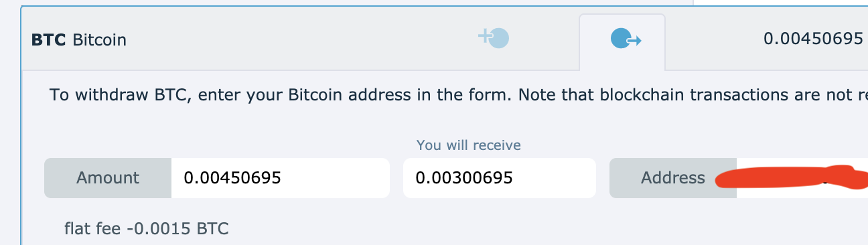Focus the Bitcoin Address input field
Screen dimensions: 868x245
tap(802, 178)
